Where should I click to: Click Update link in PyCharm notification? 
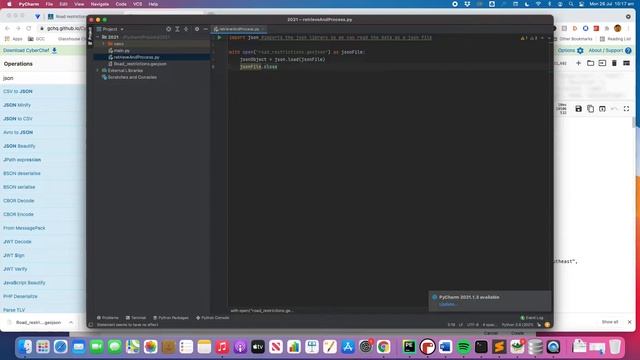(447, 304)
